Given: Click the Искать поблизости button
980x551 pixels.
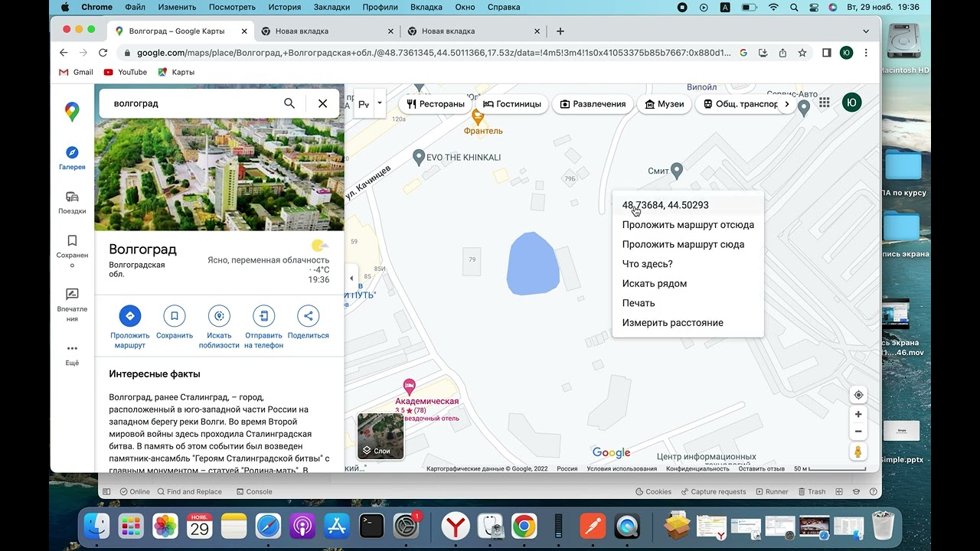Looking at the screenshot, I should [219, 327].
